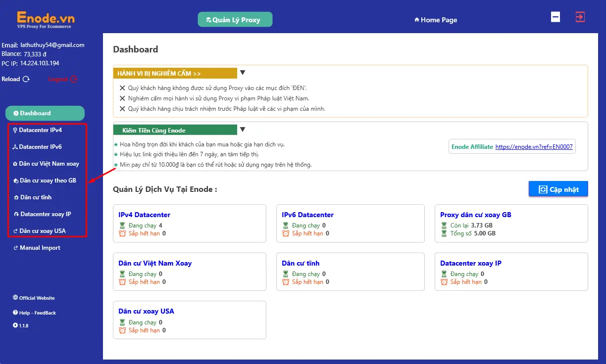
Task: Select Dân cư Việt Nam xoay menu item
Action: [x=49, y=164]
